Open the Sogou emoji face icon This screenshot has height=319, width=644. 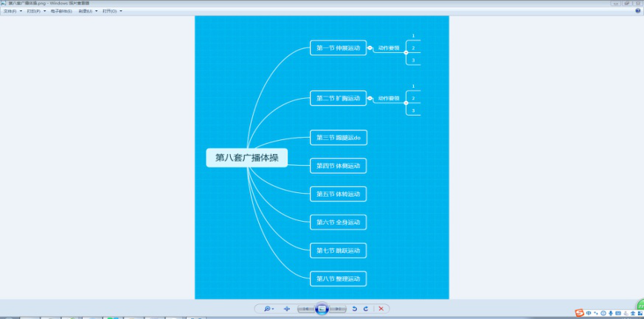click(603, 313)
